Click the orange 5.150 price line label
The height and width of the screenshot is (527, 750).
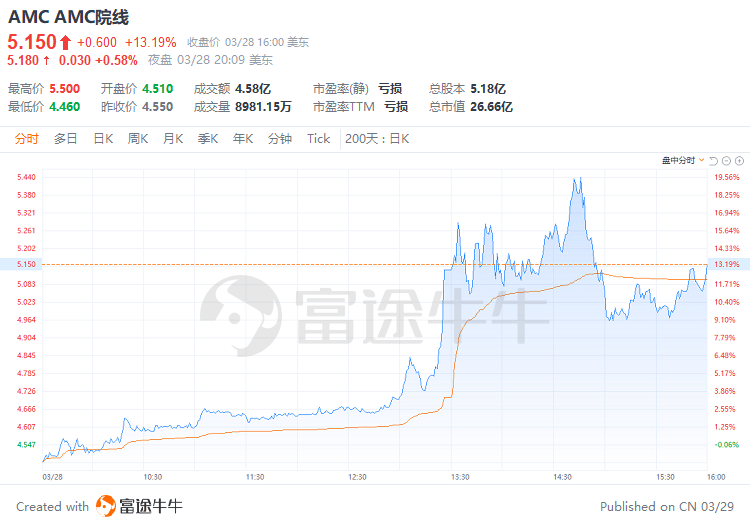[x=26, y=264]
